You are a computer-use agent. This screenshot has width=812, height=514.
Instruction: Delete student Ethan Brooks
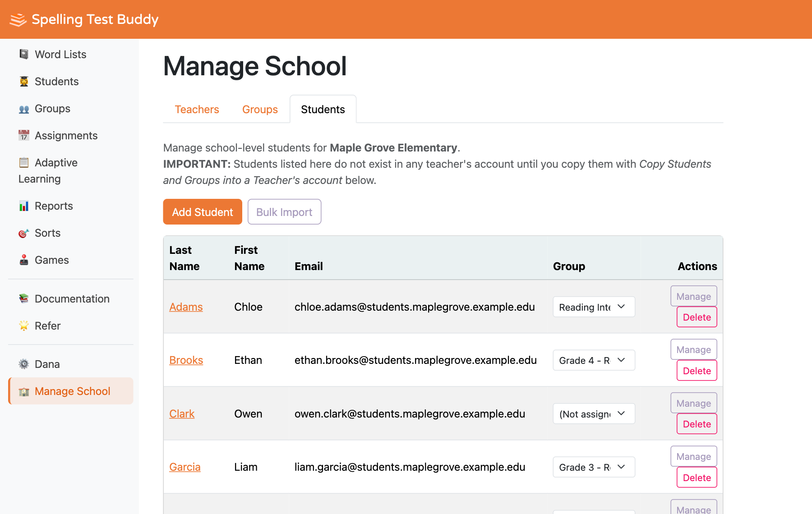point(697,371)
